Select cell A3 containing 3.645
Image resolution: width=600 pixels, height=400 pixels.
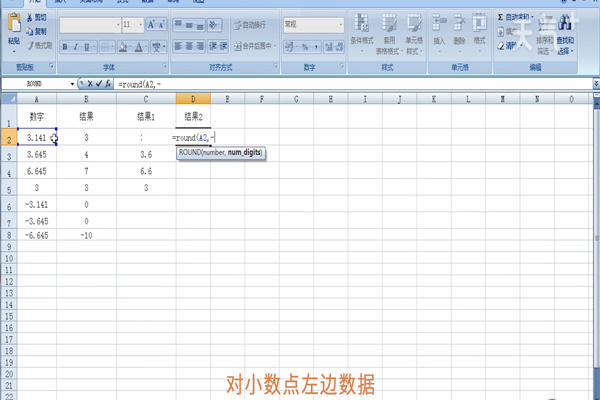[x=37, y=154]
